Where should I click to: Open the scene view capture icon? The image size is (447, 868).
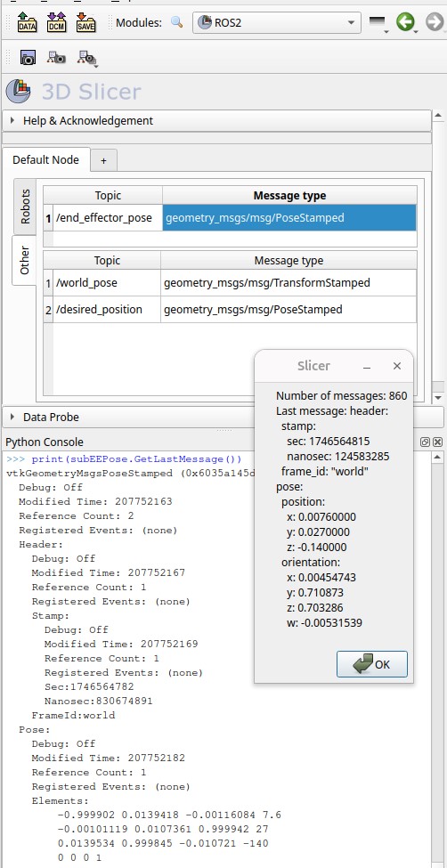pos(56,57)
